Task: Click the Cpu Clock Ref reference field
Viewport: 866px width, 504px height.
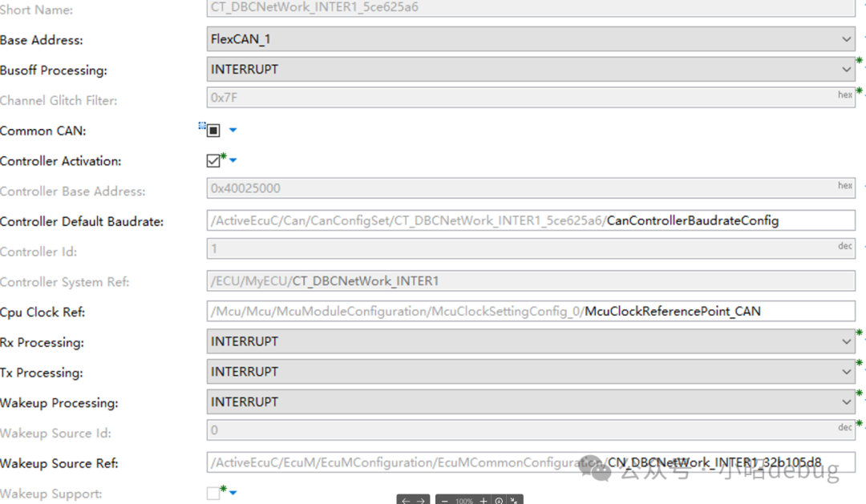Action: [x=531, y=312]
